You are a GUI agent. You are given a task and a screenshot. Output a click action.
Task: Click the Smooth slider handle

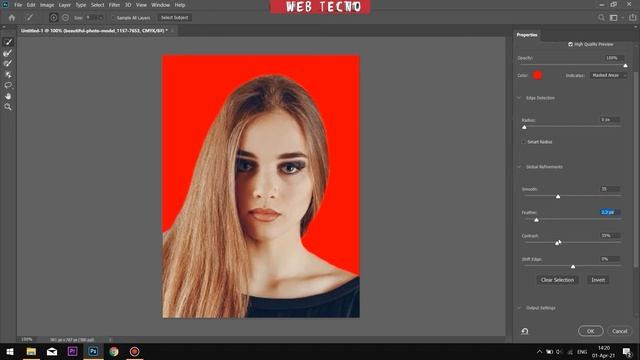tap(558, 197)
